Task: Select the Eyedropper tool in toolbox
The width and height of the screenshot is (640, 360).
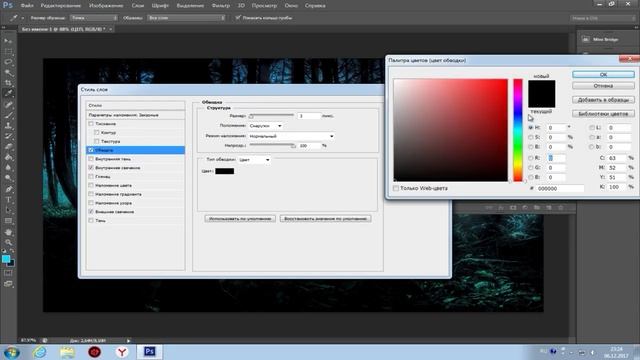Action: pyautogui.click(x=8, y=94)
